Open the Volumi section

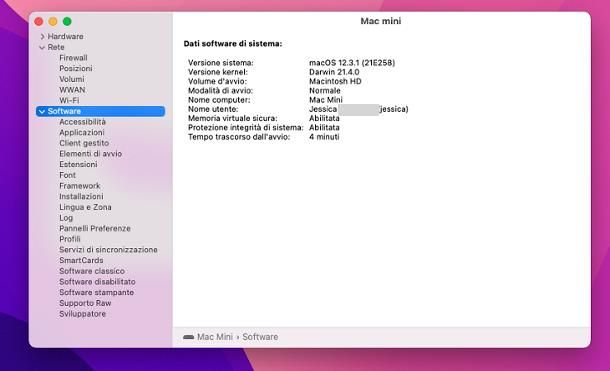(x=72, y=79)
